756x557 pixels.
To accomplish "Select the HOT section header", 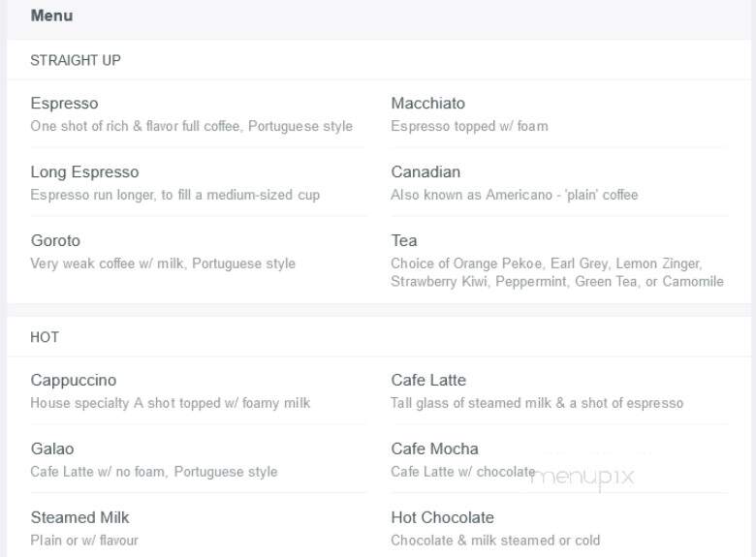I will pyautogui.click(x=45, y=337).
